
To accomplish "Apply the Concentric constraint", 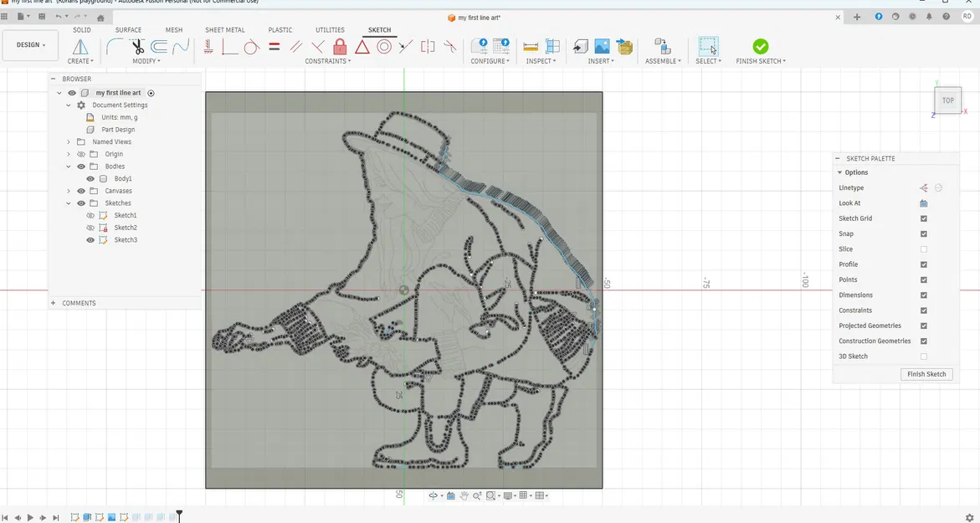I will tap(383, 46).
